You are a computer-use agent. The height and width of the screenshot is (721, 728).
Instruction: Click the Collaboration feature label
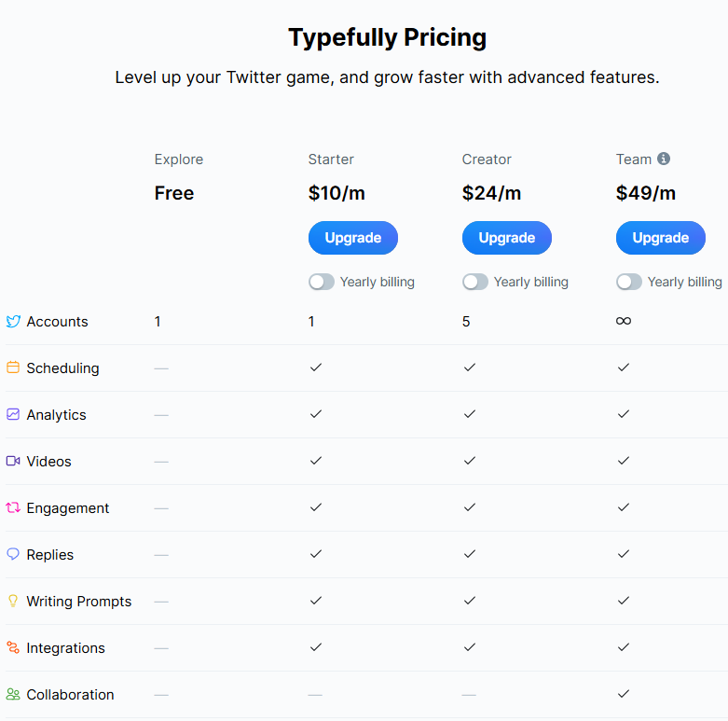coord(70,695)
